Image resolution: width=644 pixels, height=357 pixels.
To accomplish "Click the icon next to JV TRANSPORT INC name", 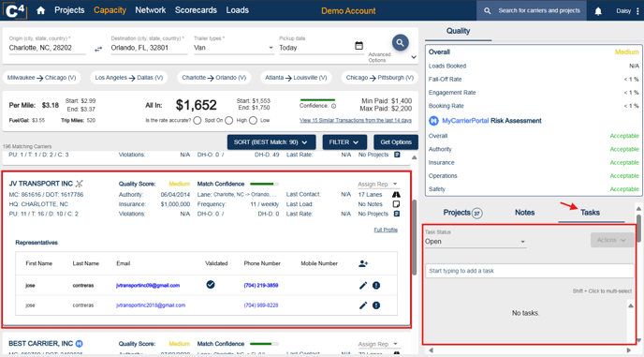I will point(80,184).
